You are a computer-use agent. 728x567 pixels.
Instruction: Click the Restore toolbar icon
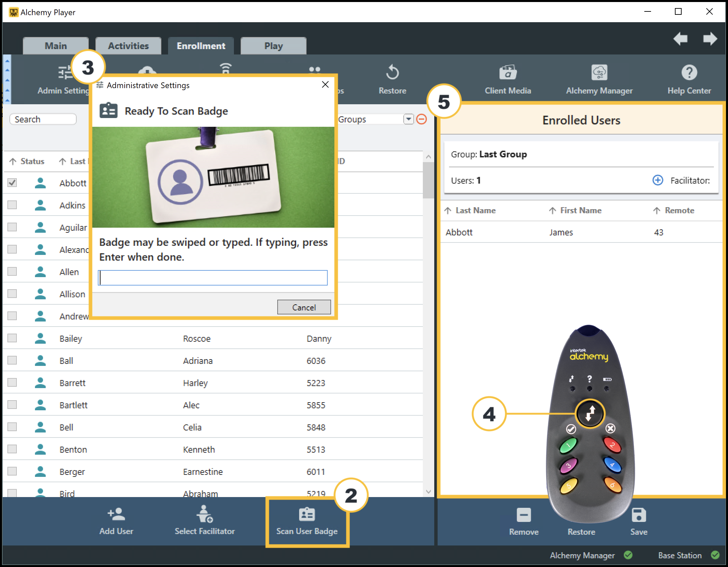click(x=392, y=72)
